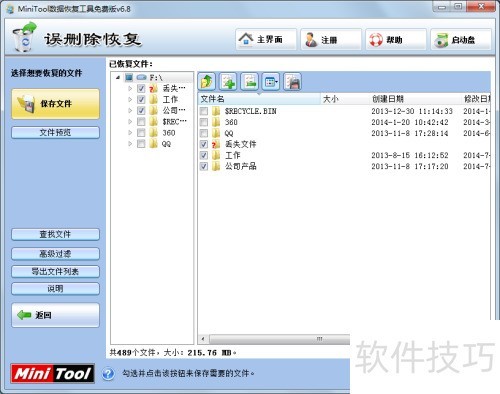
Task: Expand 工作 node in the tree
Action: tap(130, 99)
